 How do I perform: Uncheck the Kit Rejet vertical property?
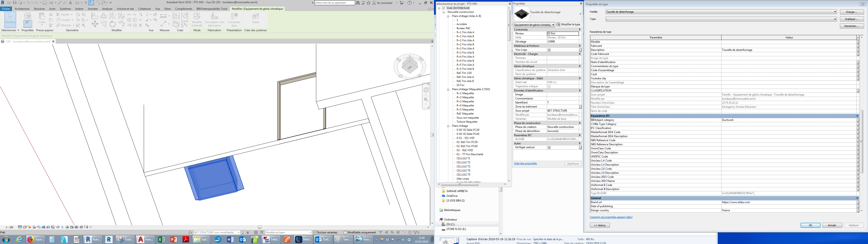[x=549, y=148]
